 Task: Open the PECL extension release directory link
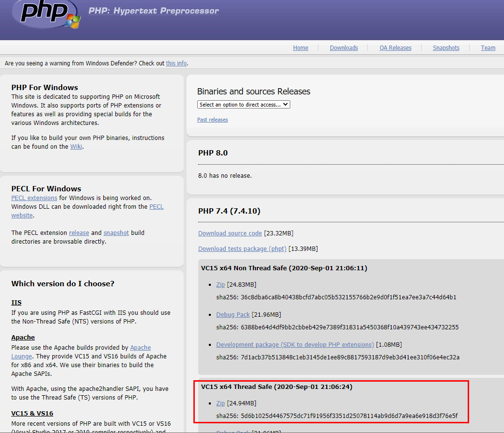(x=79, y=232)
